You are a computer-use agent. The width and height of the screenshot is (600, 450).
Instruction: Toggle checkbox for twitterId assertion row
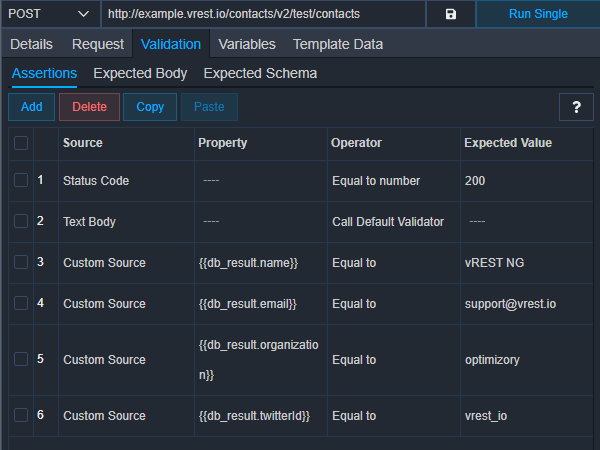pos(21,415)
